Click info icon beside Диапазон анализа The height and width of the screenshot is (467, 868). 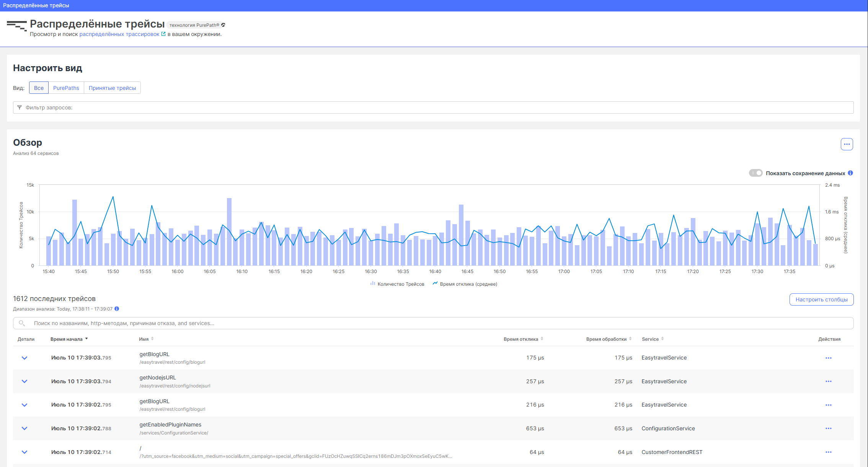coord(117,309)
